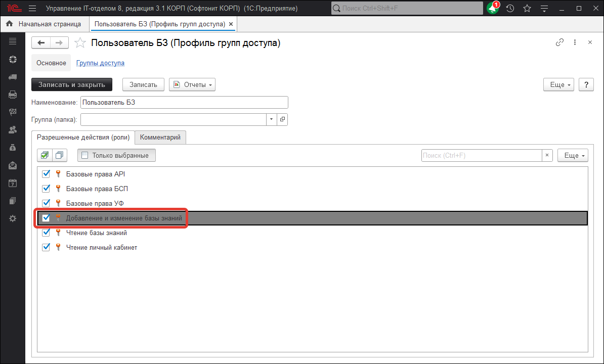This screenshot has width=604, height=364.
Task: Open the top Еще menu button
Action: [560, 84]
